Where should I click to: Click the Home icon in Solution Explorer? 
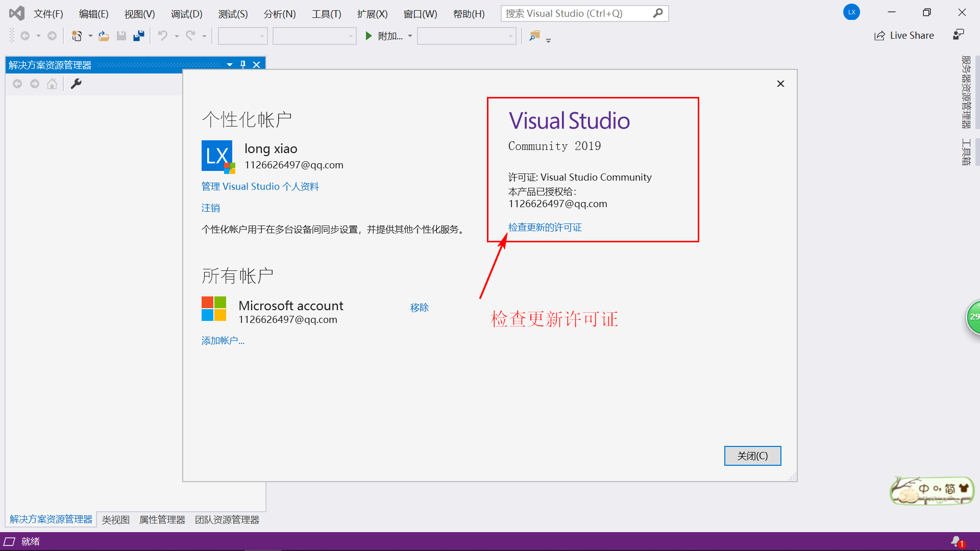52,84
